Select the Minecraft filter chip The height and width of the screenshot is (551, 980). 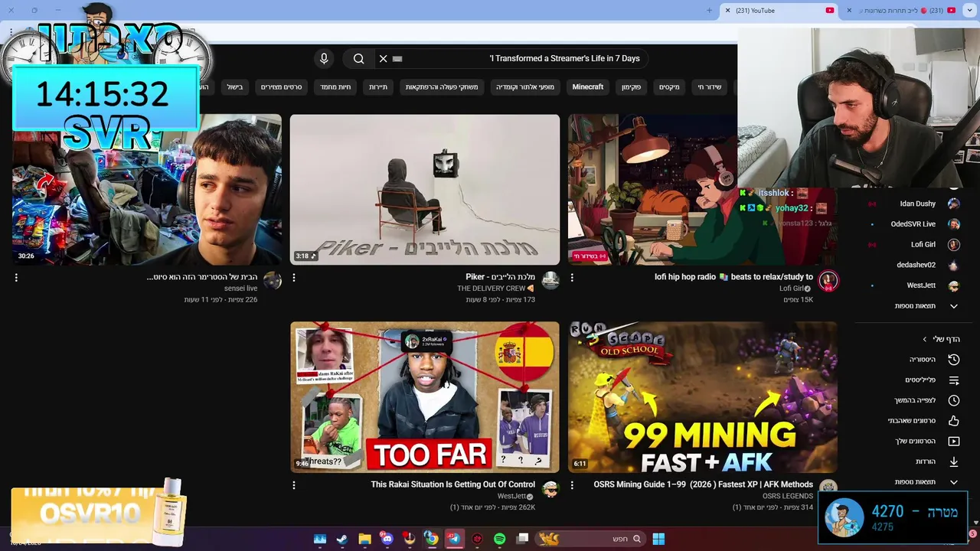[588, 87]
